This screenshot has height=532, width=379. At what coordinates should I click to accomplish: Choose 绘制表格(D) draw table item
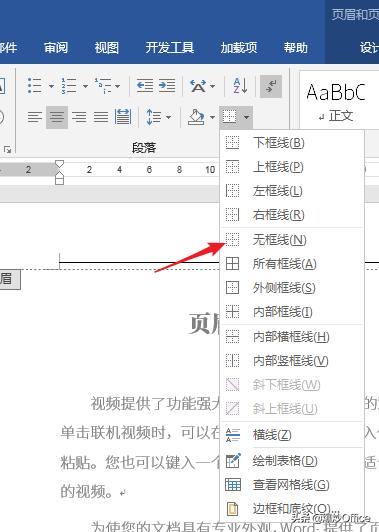[292, 460]
